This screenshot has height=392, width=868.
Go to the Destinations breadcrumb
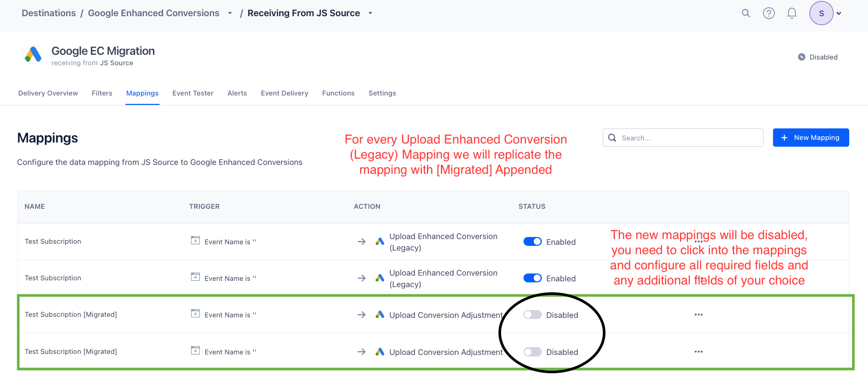point(49,13)
